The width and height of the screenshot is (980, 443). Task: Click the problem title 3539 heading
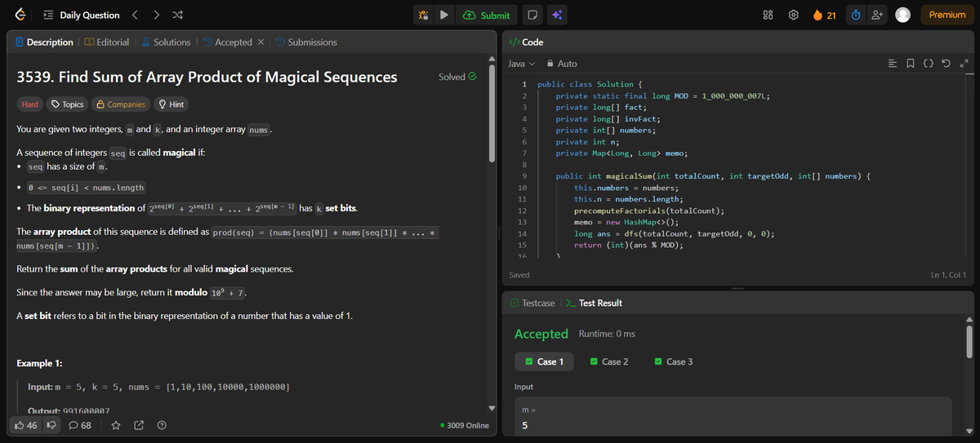pyautogui.click(x=207, y=77)
